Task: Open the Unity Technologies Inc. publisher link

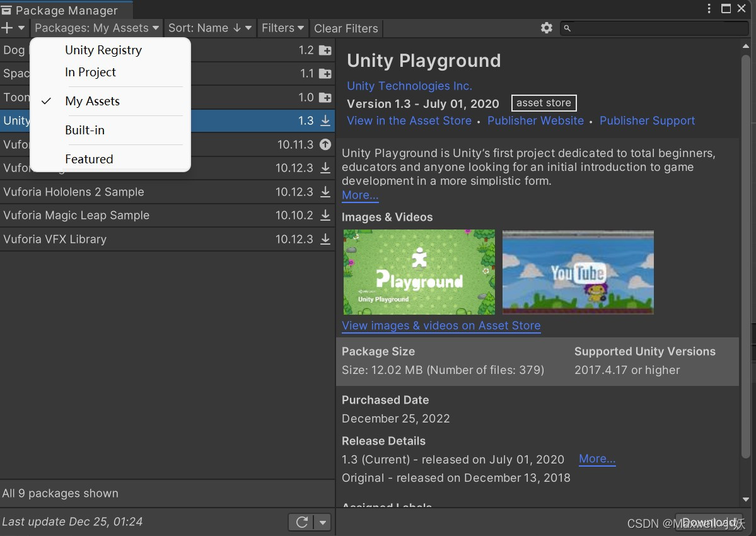Action: tap(409, 86)
